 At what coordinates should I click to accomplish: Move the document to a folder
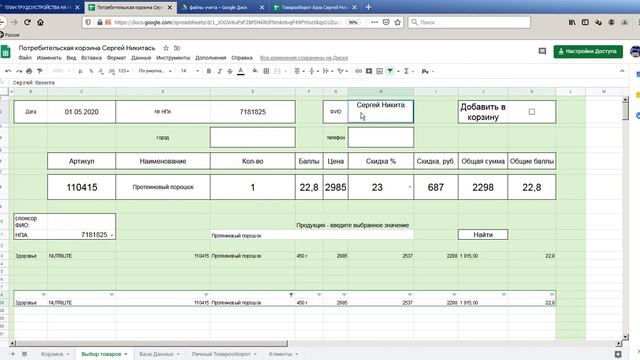tap(177, 48)
